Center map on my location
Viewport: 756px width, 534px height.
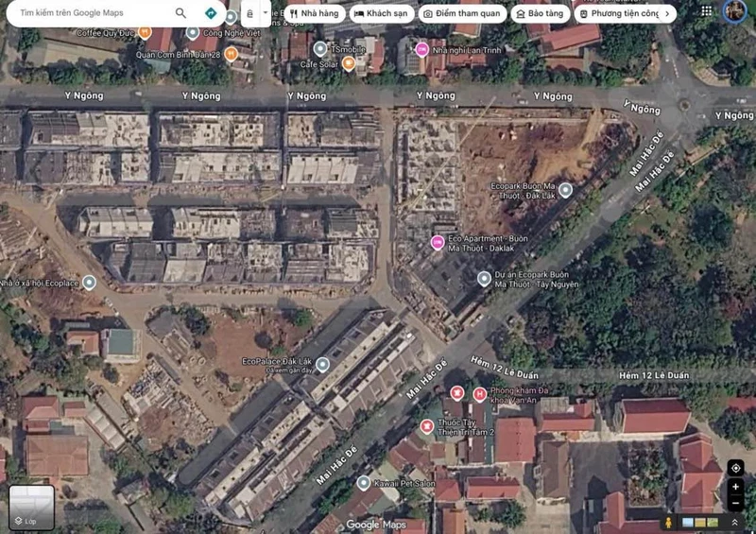coord(736,468)
